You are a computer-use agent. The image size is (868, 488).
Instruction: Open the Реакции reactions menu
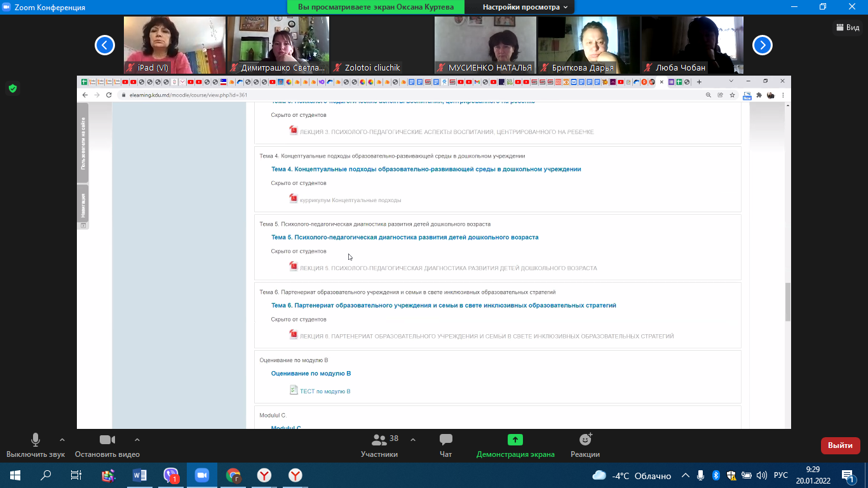(x=585, y=440)
